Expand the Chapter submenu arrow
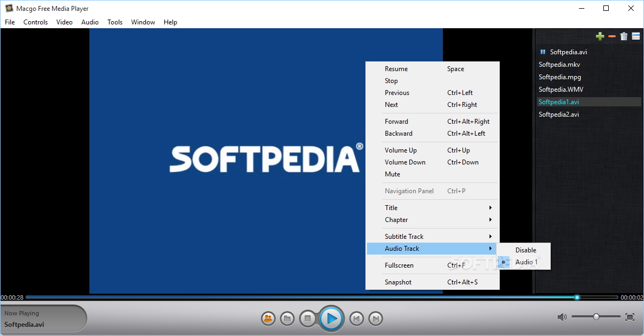 coord(491,220)
